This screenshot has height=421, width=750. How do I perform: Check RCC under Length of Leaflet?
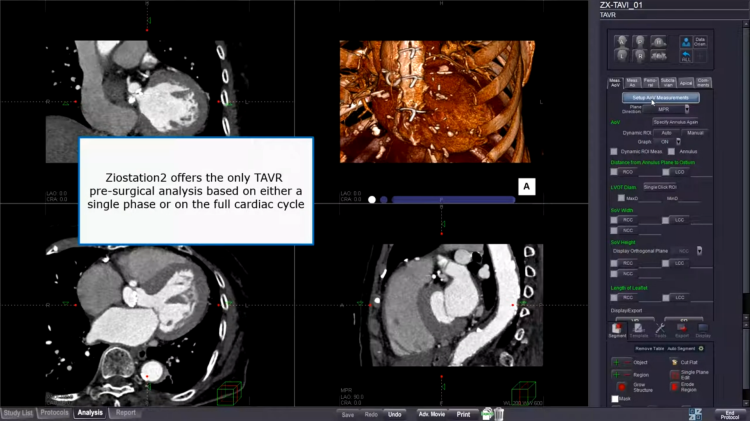coord(614,298)
